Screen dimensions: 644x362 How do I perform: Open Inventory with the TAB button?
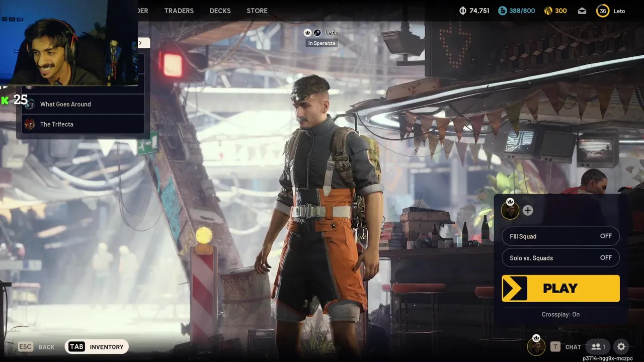click(97, 347)
